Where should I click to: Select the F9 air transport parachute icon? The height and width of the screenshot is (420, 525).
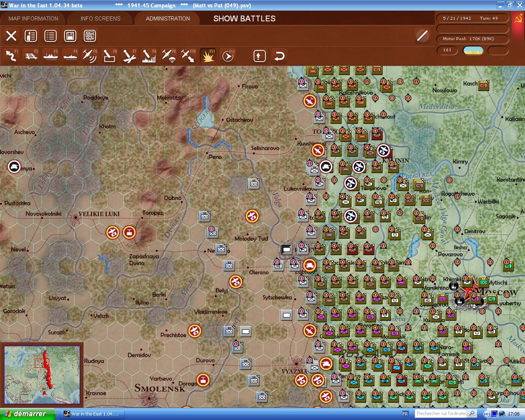point(169,56)
